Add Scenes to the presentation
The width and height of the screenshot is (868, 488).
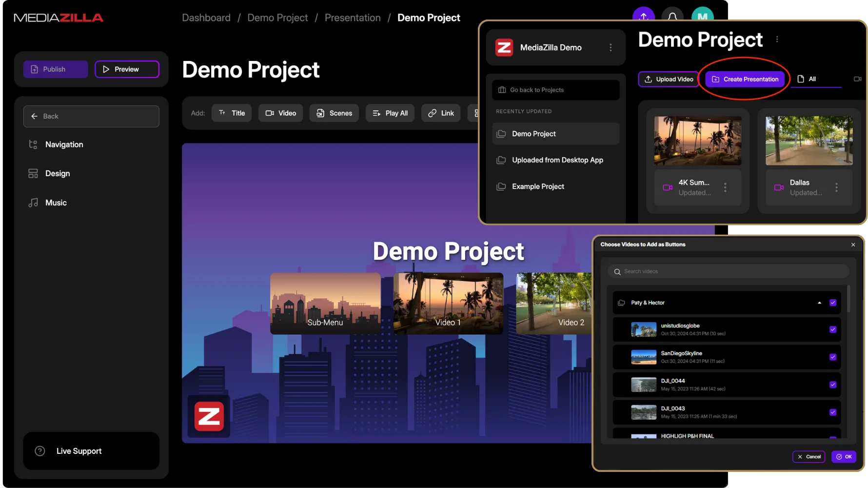click(x=334, y=113)
